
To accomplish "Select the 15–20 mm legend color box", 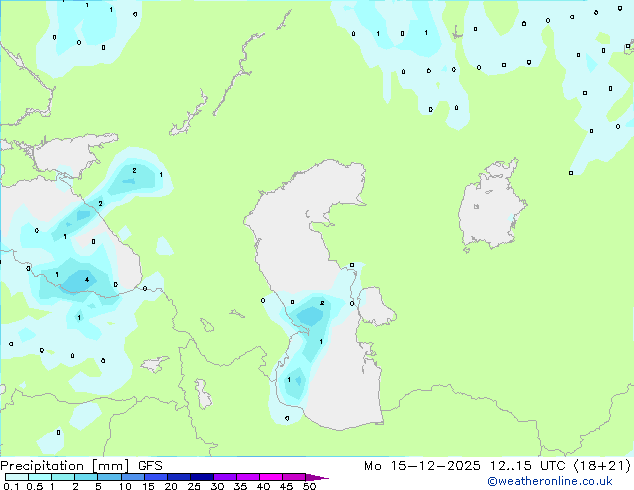I will tap(156, 477).
